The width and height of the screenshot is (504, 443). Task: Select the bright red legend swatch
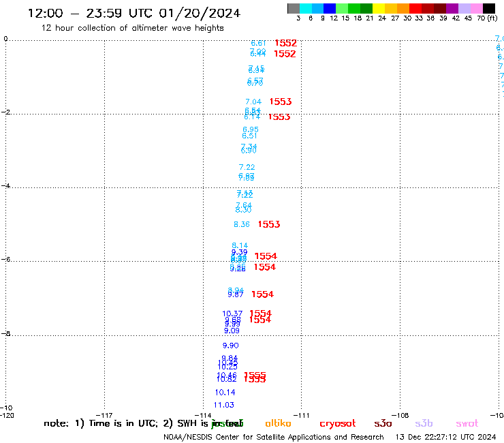415,8
